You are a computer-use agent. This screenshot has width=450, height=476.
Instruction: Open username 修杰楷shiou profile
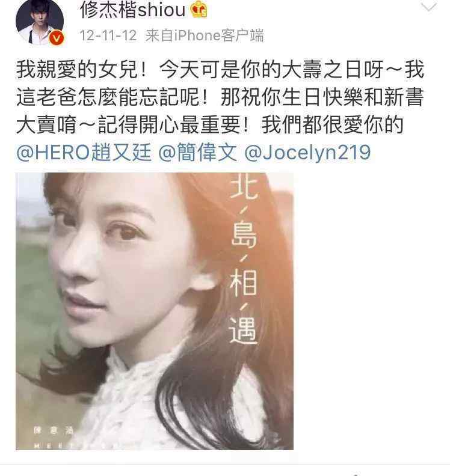tap(132, 10)
